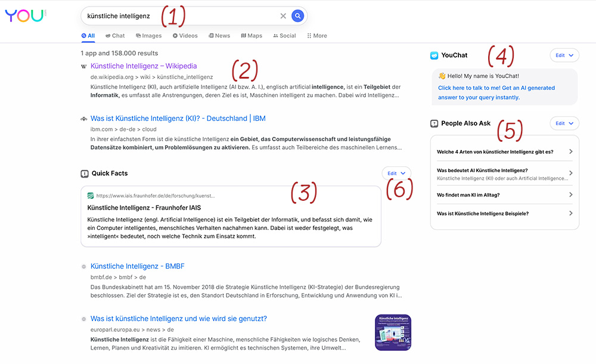This screenshot has width=596, height=364.
Task: Click the Künstliche Intelligenz - Fraunhofer IAIS heading
Action: click(x=144, y=208)
